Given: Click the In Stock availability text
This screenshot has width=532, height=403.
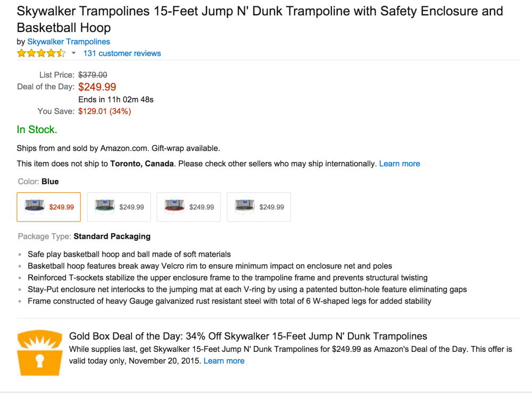Looking at the screenshot, I should coord(37,129).
